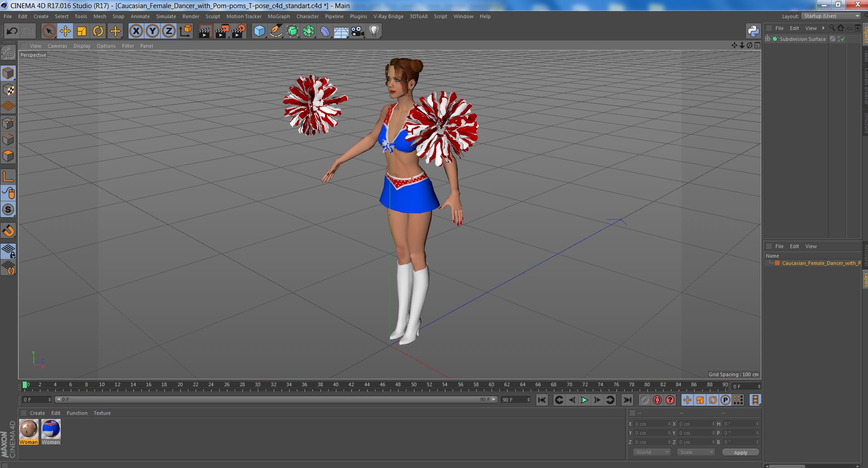Open the Material Manager Texture menu

tap(102, 413)
